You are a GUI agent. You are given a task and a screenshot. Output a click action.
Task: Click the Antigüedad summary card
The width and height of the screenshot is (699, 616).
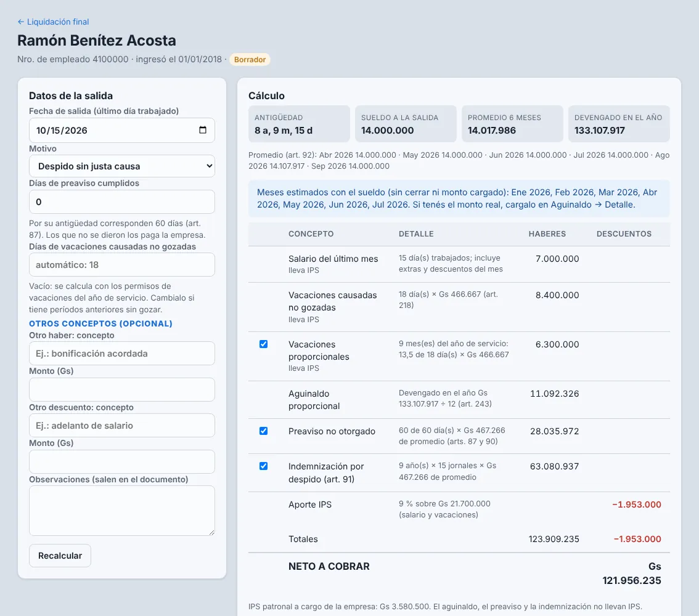(x=299, y=124)
